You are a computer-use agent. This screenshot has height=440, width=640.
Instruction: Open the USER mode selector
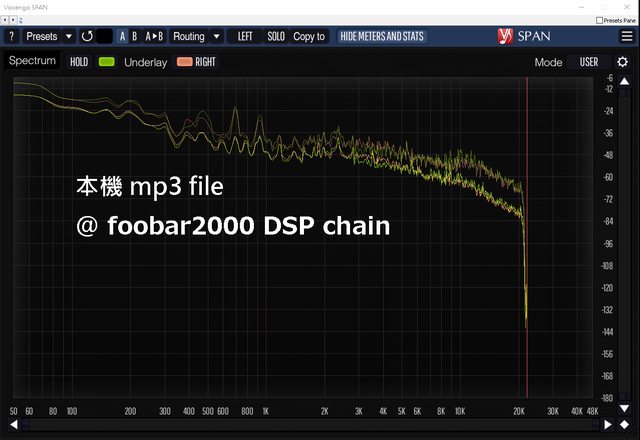click(x=589, y=62)
